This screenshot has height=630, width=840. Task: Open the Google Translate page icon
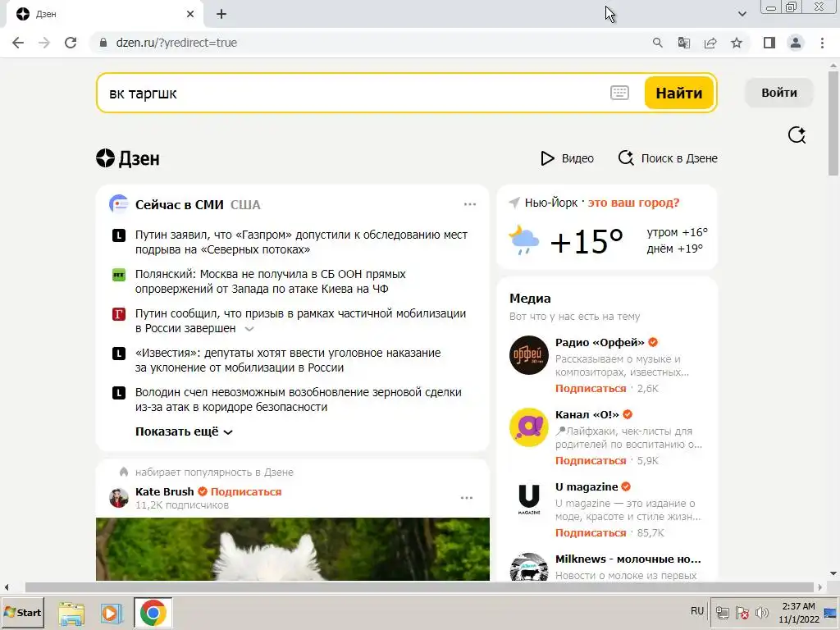click(683, 43)
